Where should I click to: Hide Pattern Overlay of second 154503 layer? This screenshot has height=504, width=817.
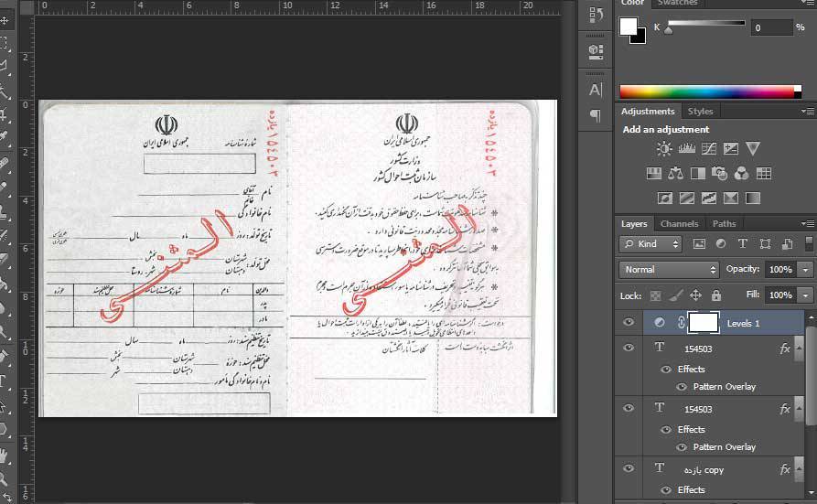[682, 447]
